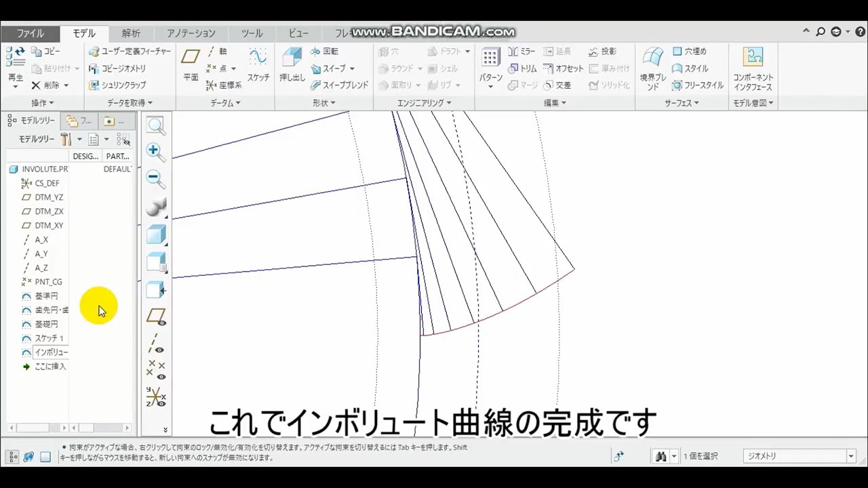The image size is (868, 488).
Task: Open the model tree settings tool icon
Action: coord(66,139)
